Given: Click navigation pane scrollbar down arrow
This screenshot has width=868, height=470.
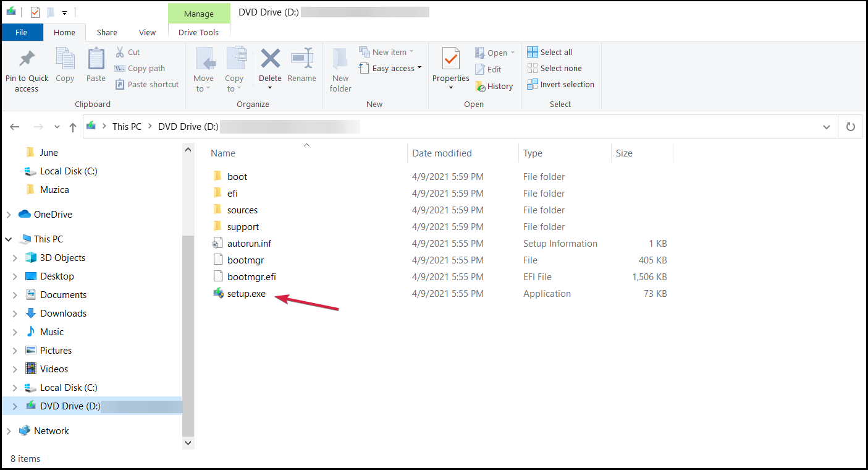Looking at the screenshot, I should click(x=188, y=443).
